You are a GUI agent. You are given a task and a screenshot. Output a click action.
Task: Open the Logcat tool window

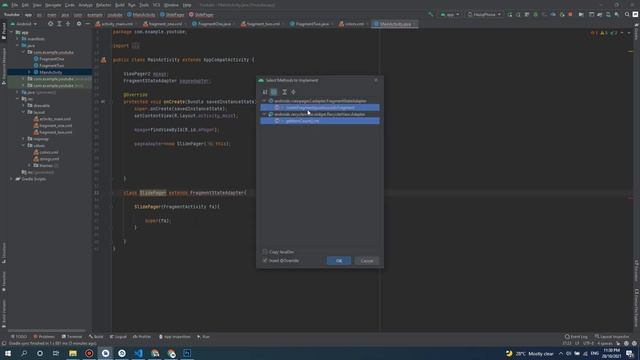point(118,337)
